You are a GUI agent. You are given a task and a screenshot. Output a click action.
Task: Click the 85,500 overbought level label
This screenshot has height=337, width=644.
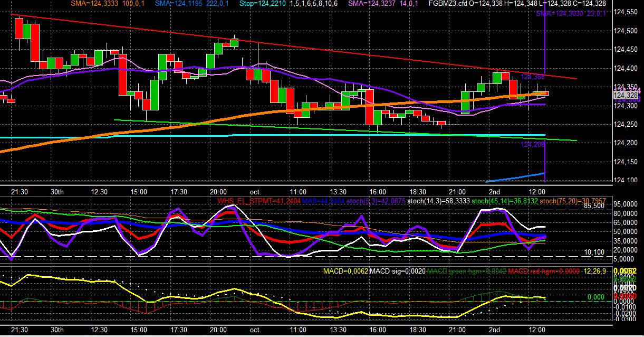coord(594,207)
